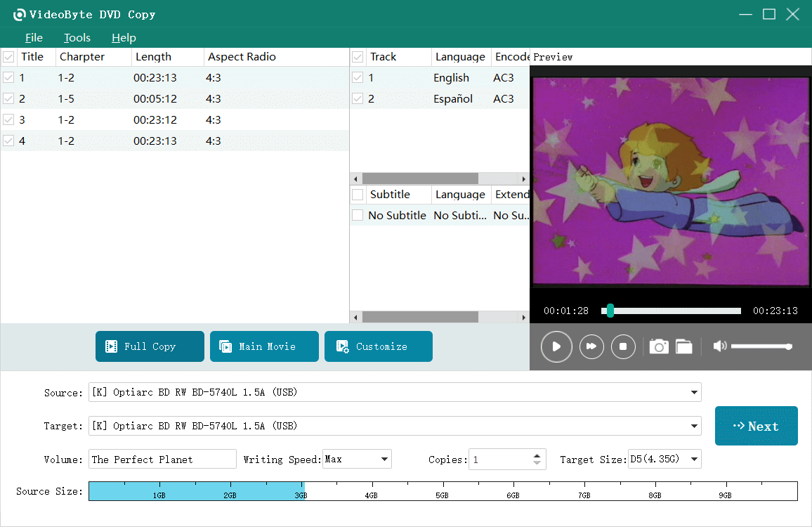The height and width of the screenshot is (527, 812).
Task: Click the subtitle list horizontal scrollbar
Action: (420, 317)
